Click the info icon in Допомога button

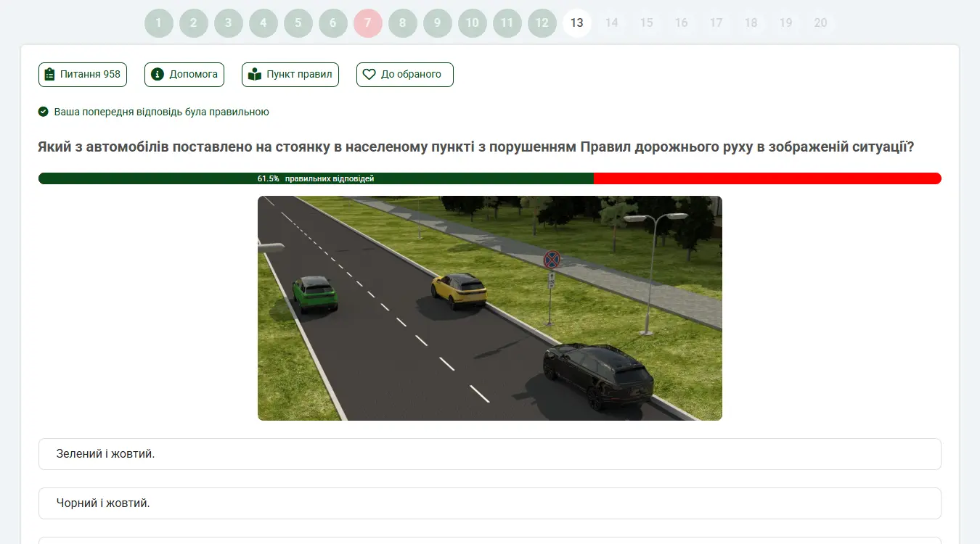coord(157,74)
